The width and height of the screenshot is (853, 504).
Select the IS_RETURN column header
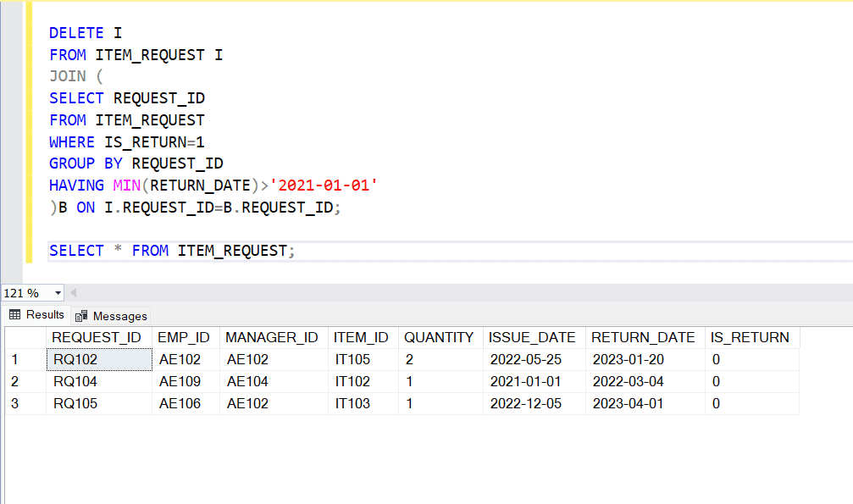752,337
